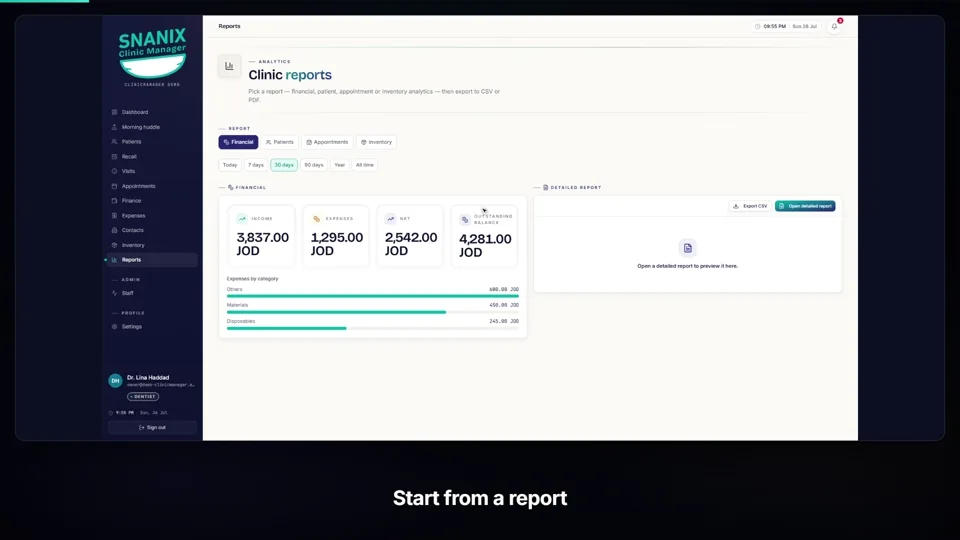Click the sidebar Appointments calendar icon
This screenshot has height=540, width=960.
(x=114, y=186)
